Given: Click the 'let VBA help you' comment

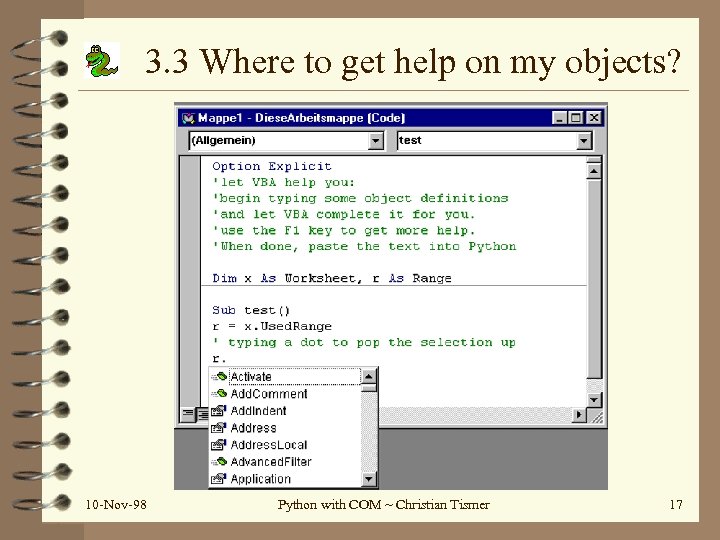Looking at the screenshot, I should pos(284,182).
